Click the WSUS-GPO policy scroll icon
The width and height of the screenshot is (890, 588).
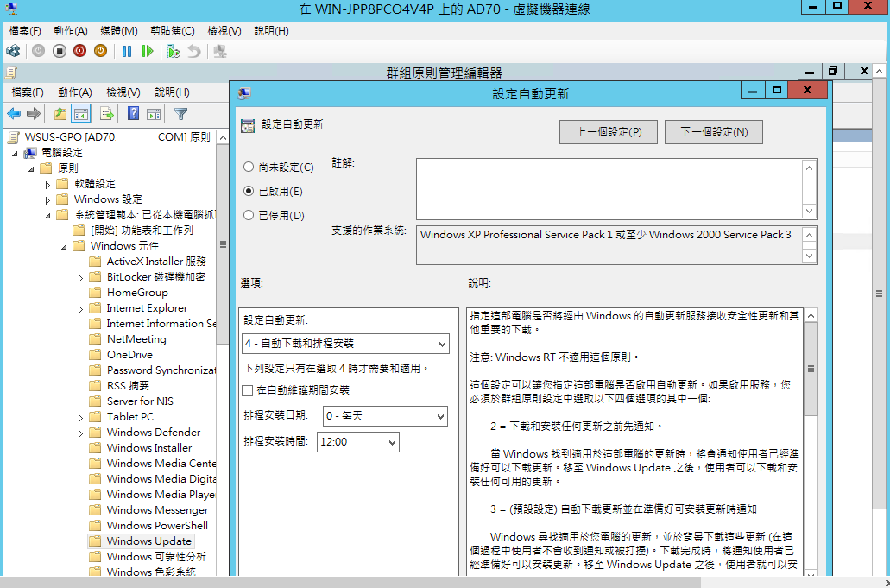point(14,136)
